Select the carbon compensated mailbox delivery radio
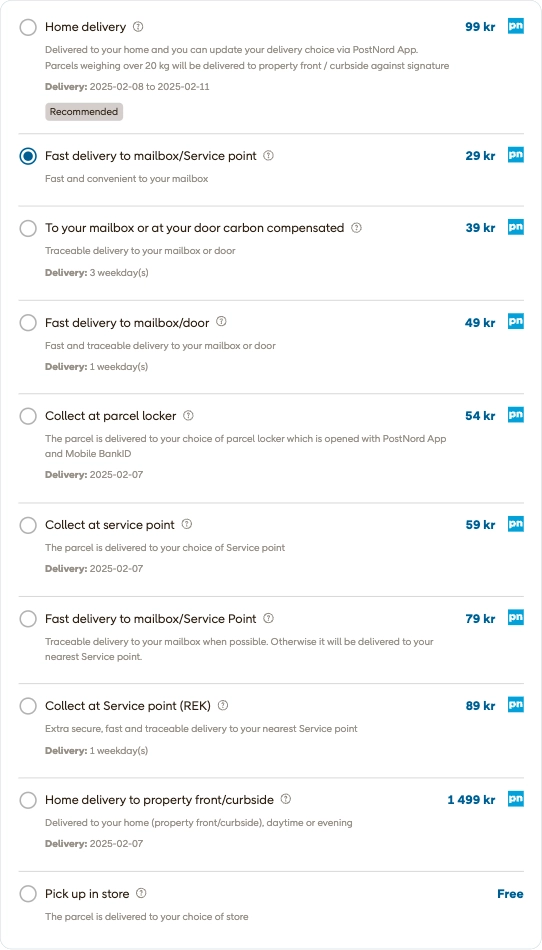 point(28,228)
